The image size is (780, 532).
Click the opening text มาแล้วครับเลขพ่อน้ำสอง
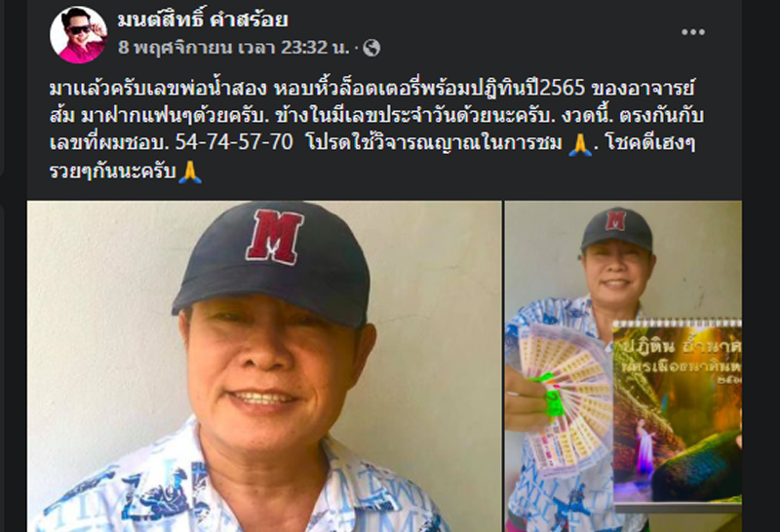pos(158,89)
